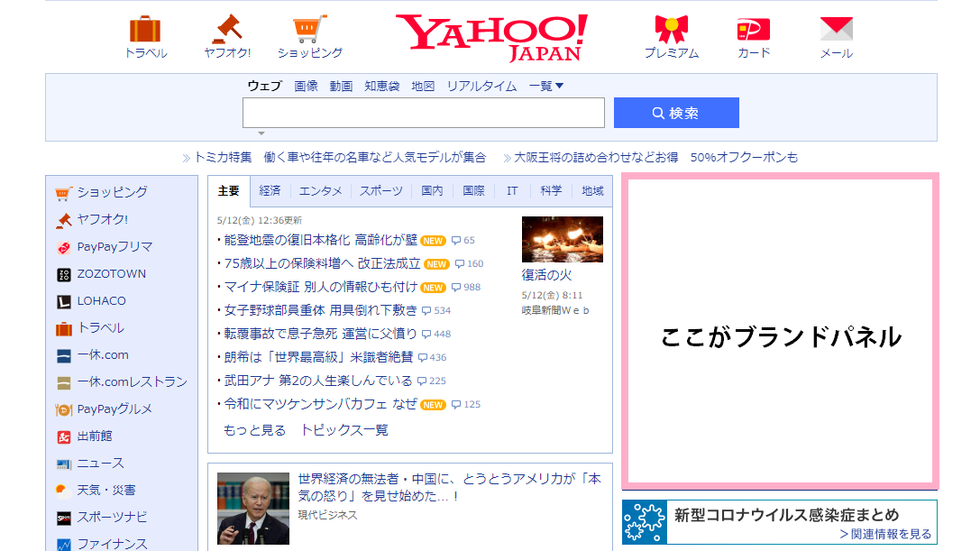Open the 関連情報を見る link in the corona banner
Image resolution: width=980 pixels, height=551 pixels.
coord(885,534)
